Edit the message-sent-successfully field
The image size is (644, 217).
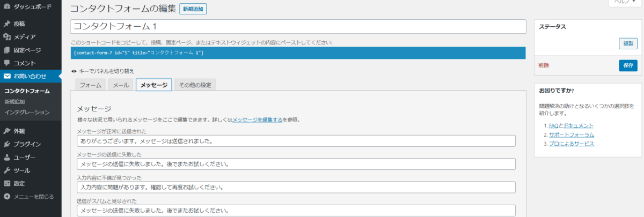[x=296, y=141]
